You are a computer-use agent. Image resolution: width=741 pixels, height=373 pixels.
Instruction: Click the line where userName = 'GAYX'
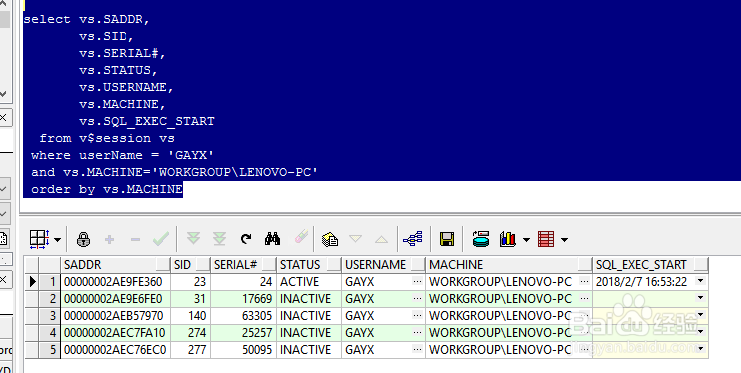(122, 155)
